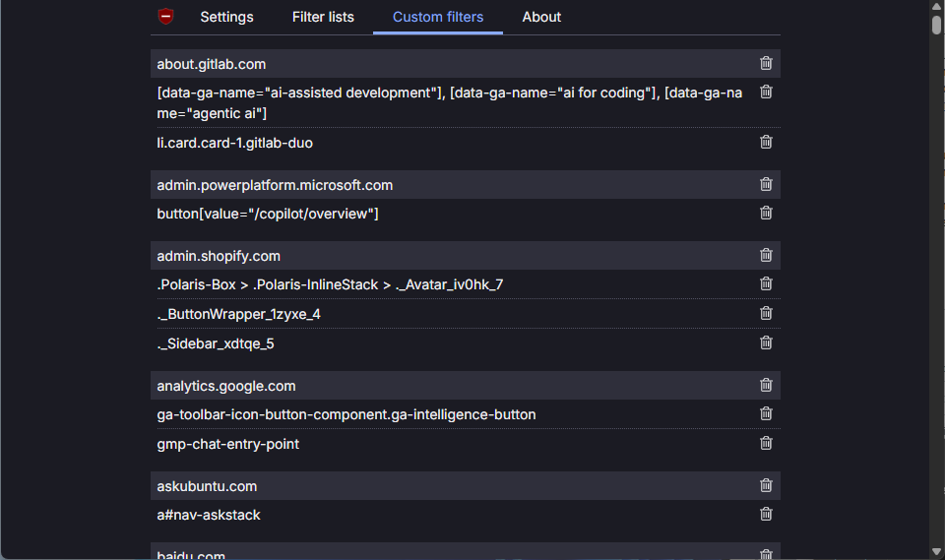This screenshot has height=560, width=945.
Task: Click the data-ga-name ai-assisted development filter text
Action: click(x=450, y=102)
